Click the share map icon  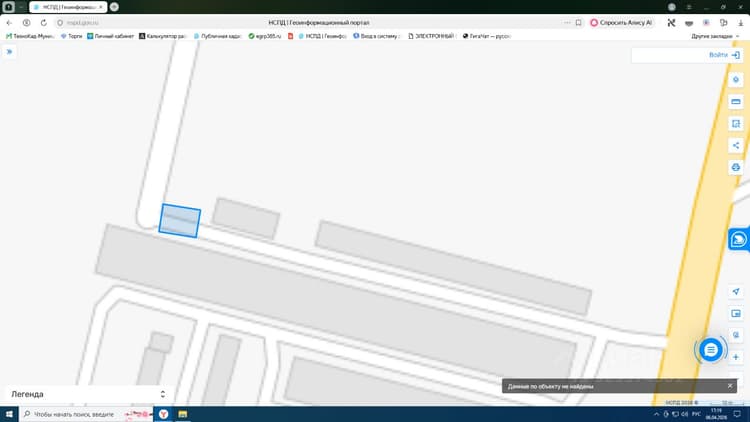coord(736,145)
